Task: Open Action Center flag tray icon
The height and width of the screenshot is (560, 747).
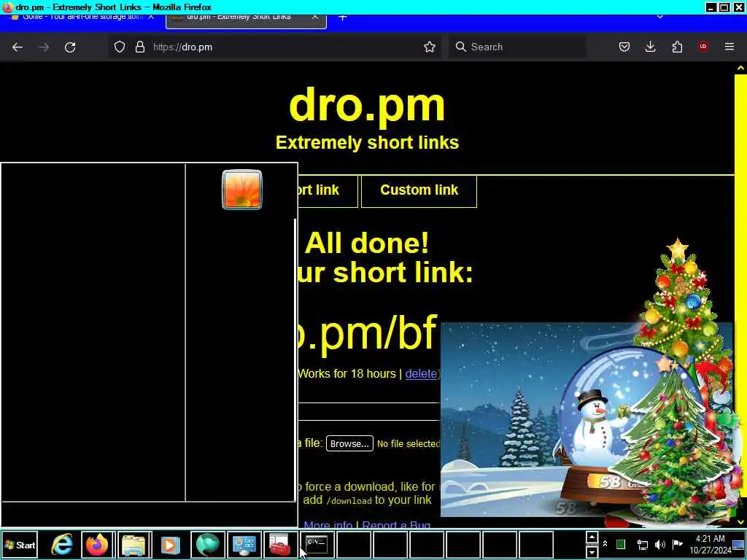Action: pyautogui.click(x=678, y=544)
